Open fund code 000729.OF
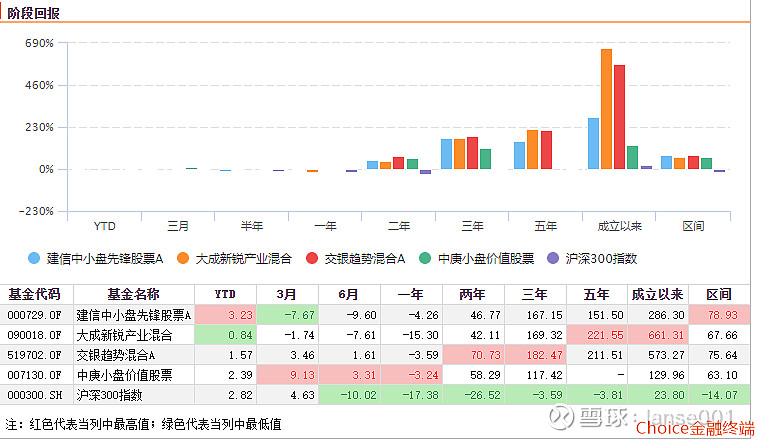 click(34, 315)
